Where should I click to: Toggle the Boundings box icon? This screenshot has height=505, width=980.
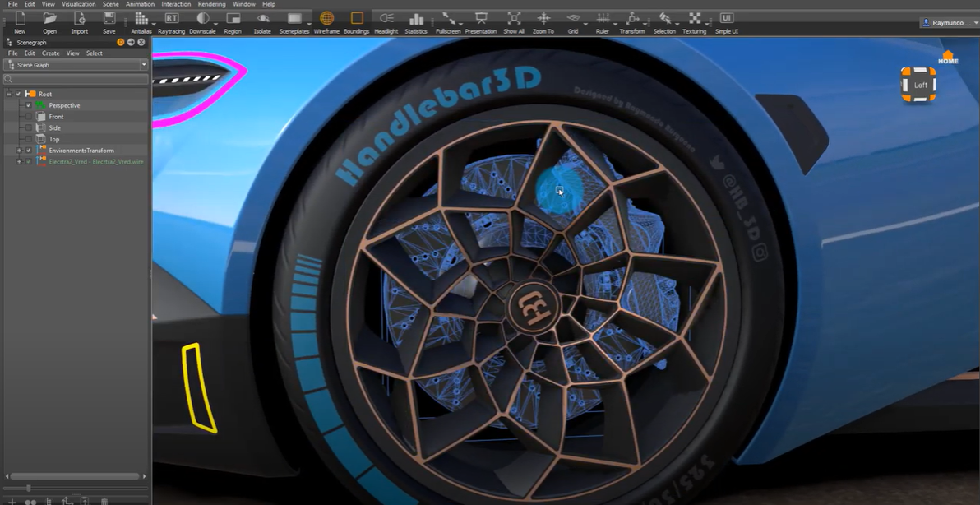click(x=357, y=18)
